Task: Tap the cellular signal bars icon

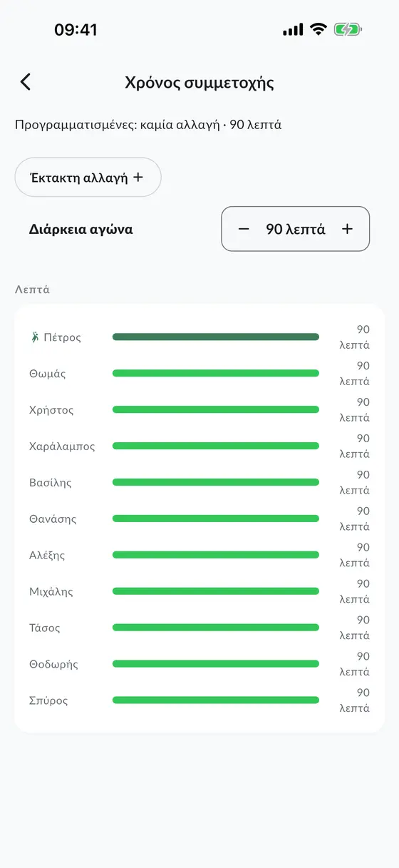Action: [x=293, y=30]
